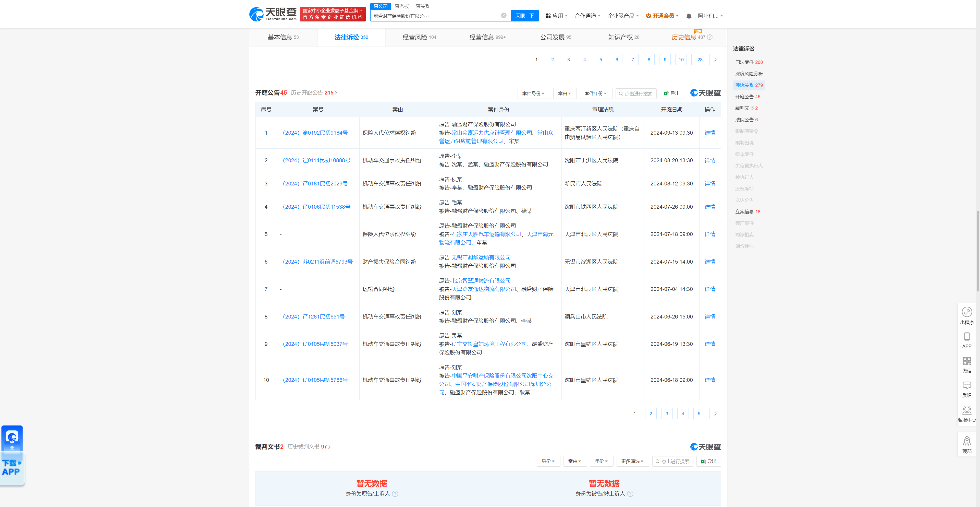Open case (2024)渝0192民初9184号
Viewport: 980px width, 507px height.
pos(315,133)
